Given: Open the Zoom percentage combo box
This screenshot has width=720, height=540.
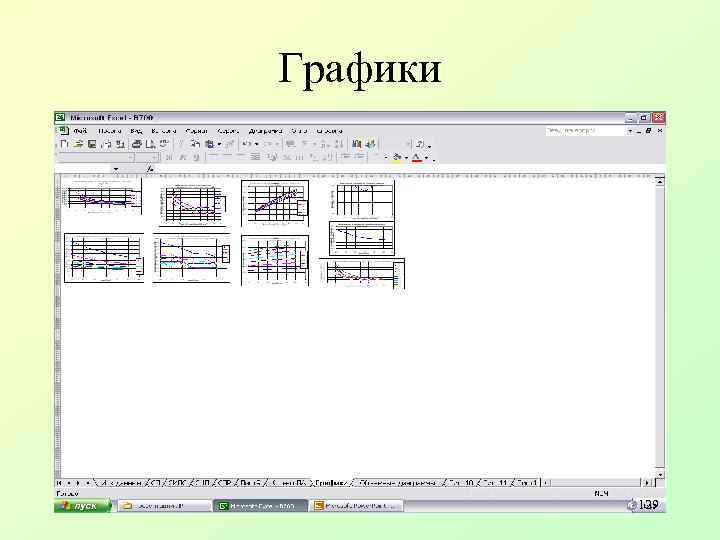Looking at the screenshot, I should (396, 144).
